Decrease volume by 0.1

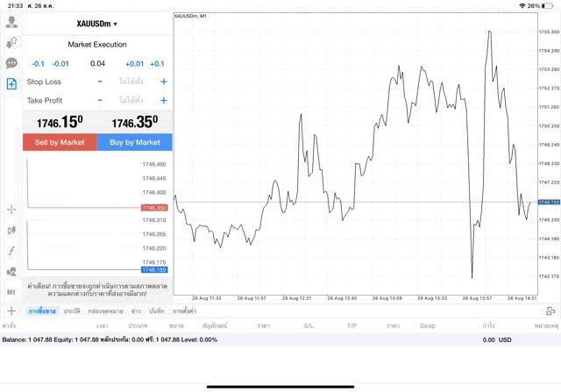[38, 63]
